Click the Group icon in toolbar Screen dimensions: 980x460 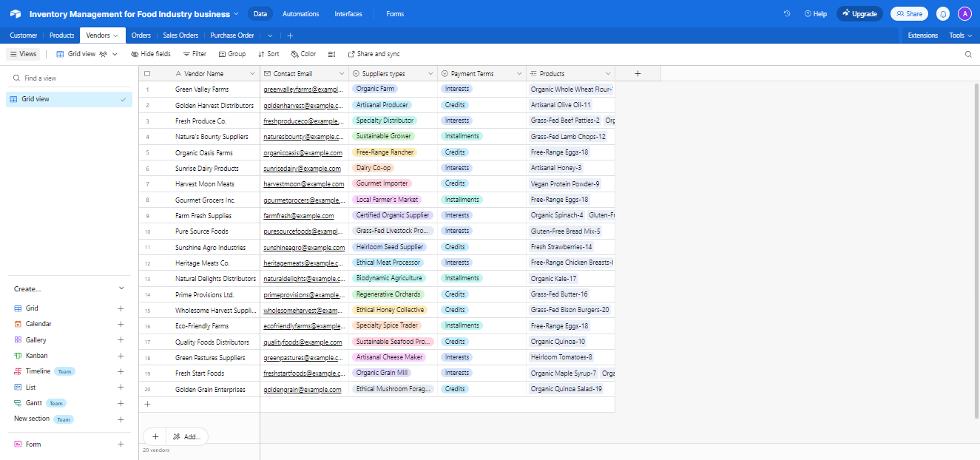pyautogui.click(x=222, y=54)
